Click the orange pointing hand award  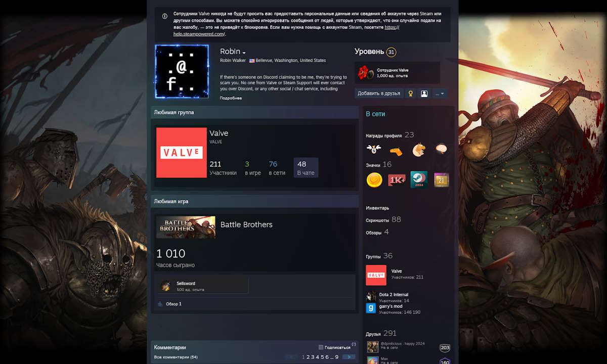click(x=396, y=150)
